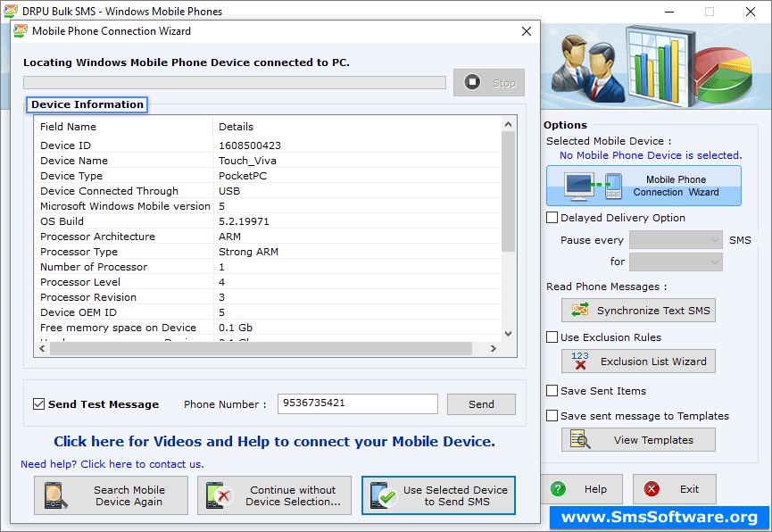Select the Device Name row

269,161
